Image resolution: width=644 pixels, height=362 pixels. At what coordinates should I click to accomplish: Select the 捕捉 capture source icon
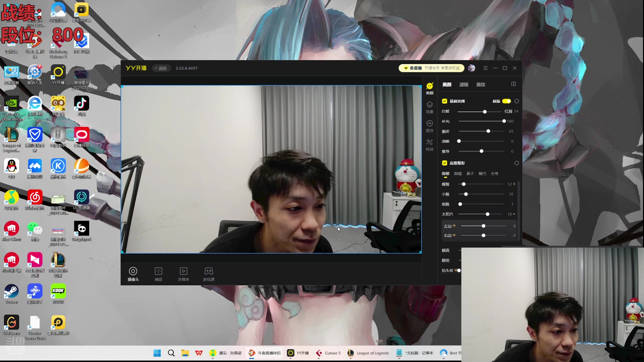coord(158,274)
